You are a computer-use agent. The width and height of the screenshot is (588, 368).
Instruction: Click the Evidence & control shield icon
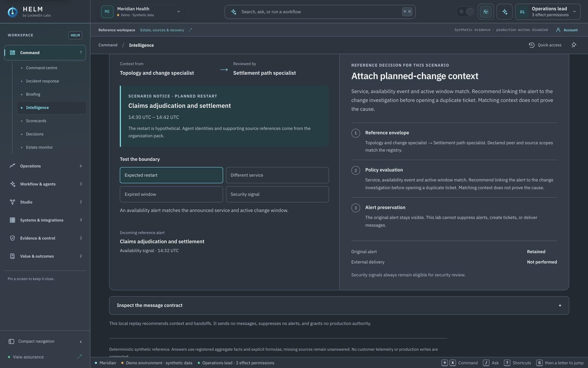pos(12,238)
